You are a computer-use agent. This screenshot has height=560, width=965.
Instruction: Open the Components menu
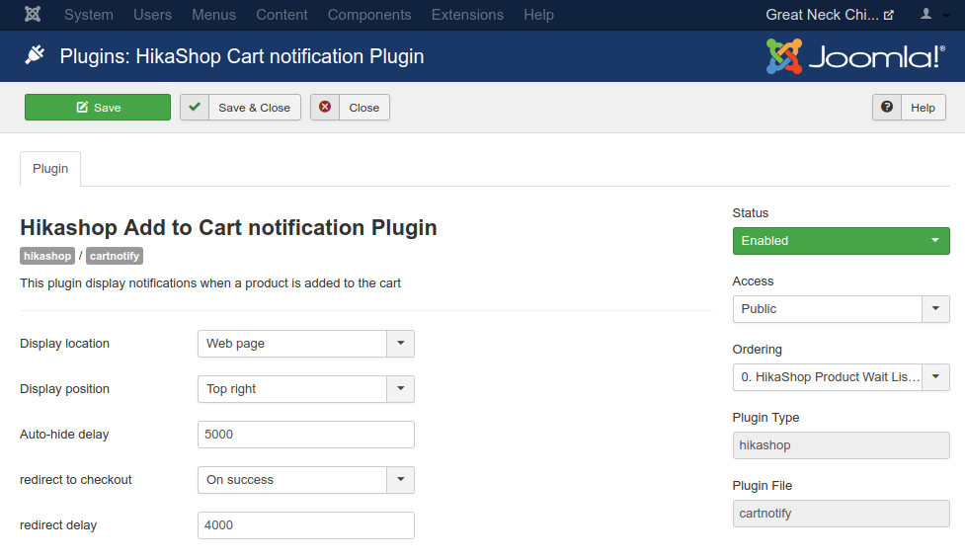click(x=369, y=15)
